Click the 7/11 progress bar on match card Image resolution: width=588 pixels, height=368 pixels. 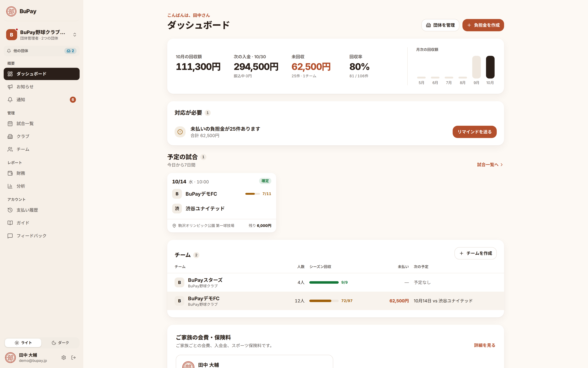(253, 194)
